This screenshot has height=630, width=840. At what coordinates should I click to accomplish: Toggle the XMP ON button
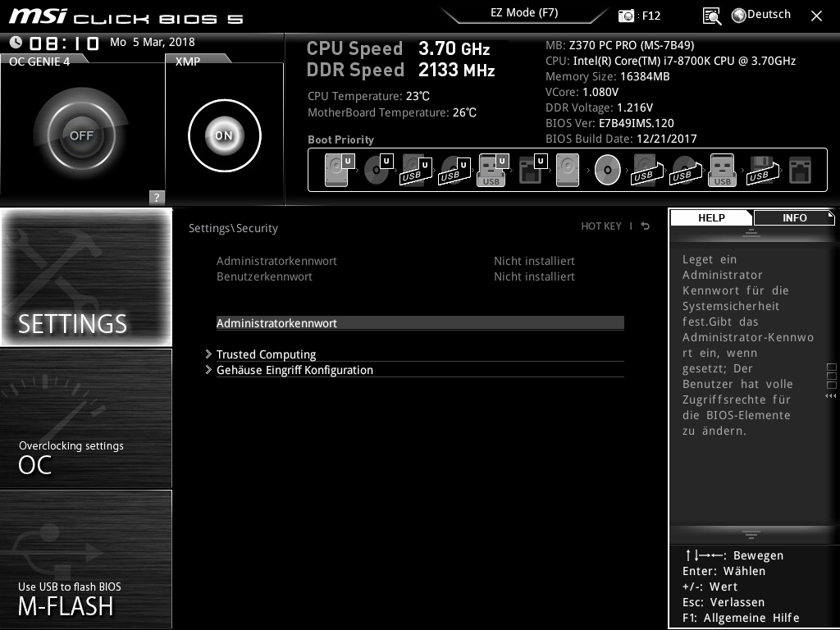[225, 135]
